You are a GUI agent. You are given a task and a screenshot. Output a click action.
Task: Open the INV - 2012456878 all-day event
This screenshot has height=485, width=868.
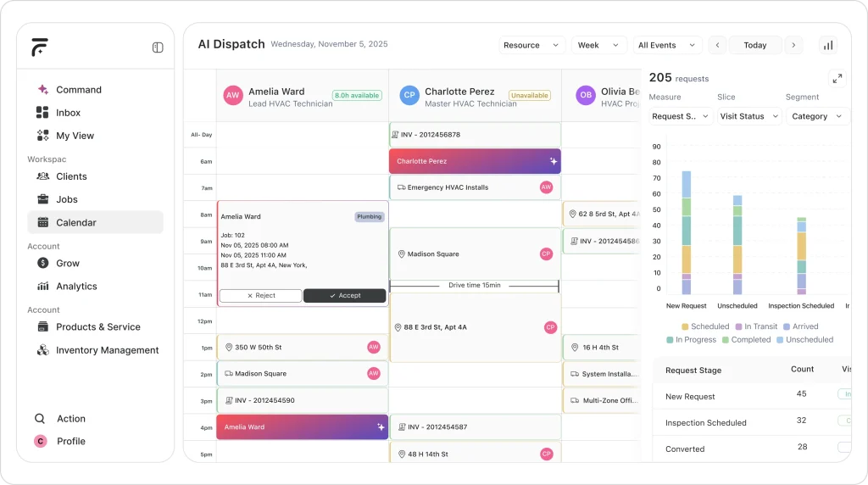coord(475,135)
